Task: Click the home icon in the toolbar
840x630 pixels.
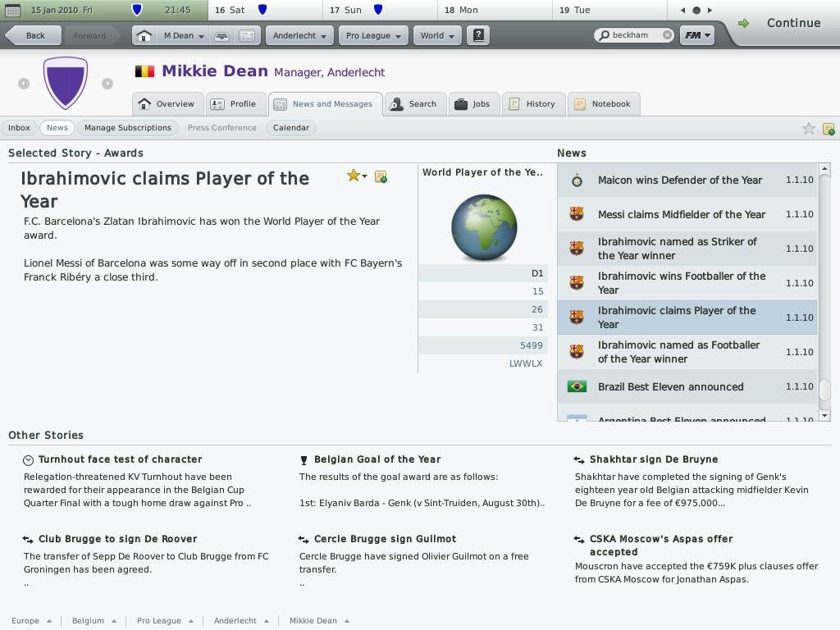Action: [x=144, y=36]
